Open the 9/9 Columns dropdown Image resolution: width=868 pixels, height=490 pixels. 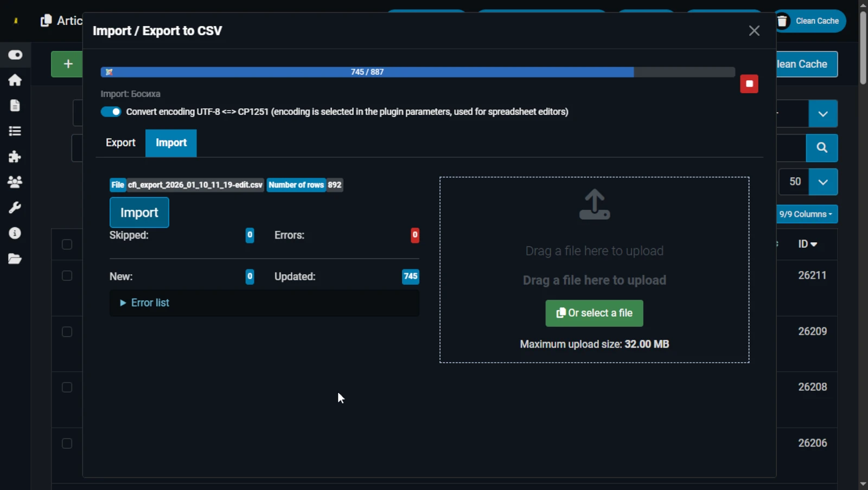(806, 214)
